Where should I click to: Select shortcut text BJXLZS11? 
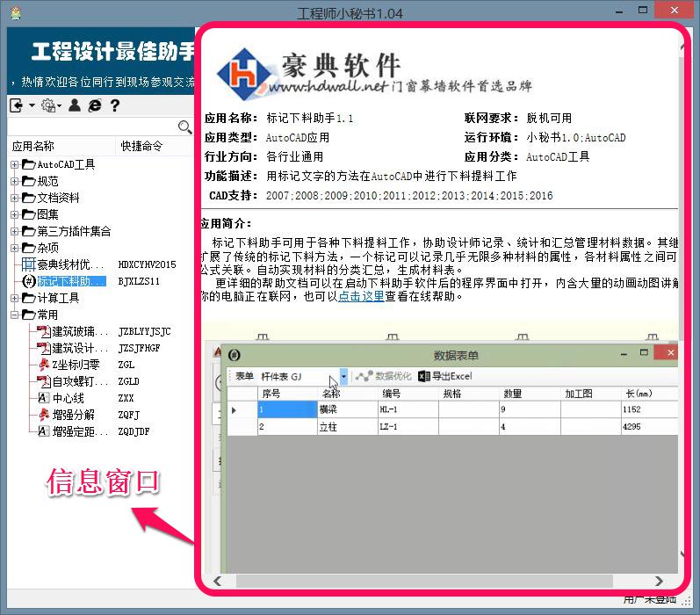(x=139, y=281)
